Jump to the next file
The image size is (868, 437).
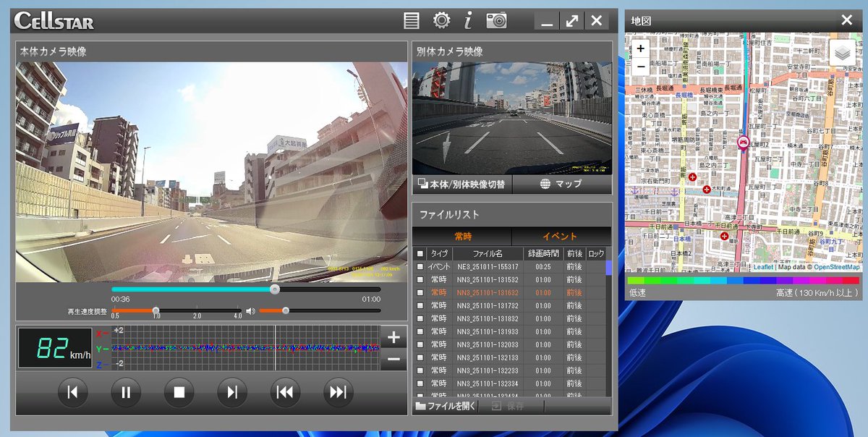(338, 392)
